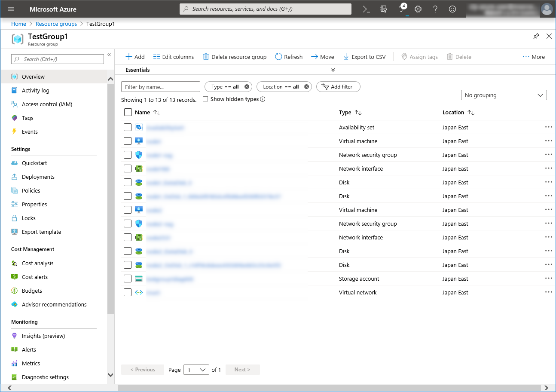The image size is (556, 392).
Task: Click Delete resource group button
Action: pos(235,57)
